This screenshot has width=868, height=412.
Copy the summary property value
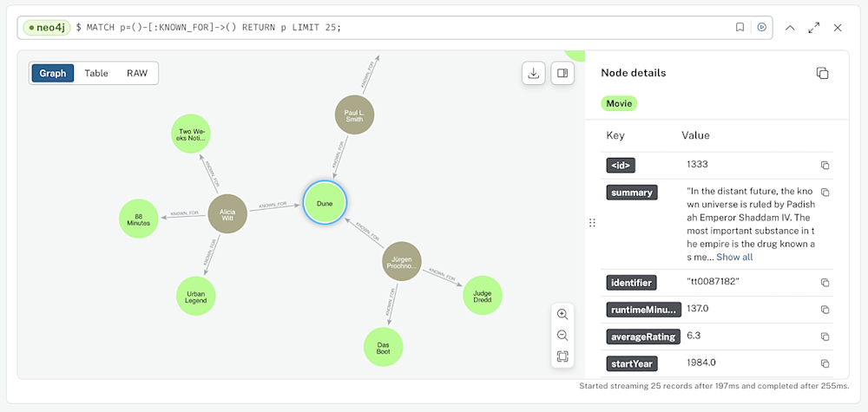click(x=825, y=192)
